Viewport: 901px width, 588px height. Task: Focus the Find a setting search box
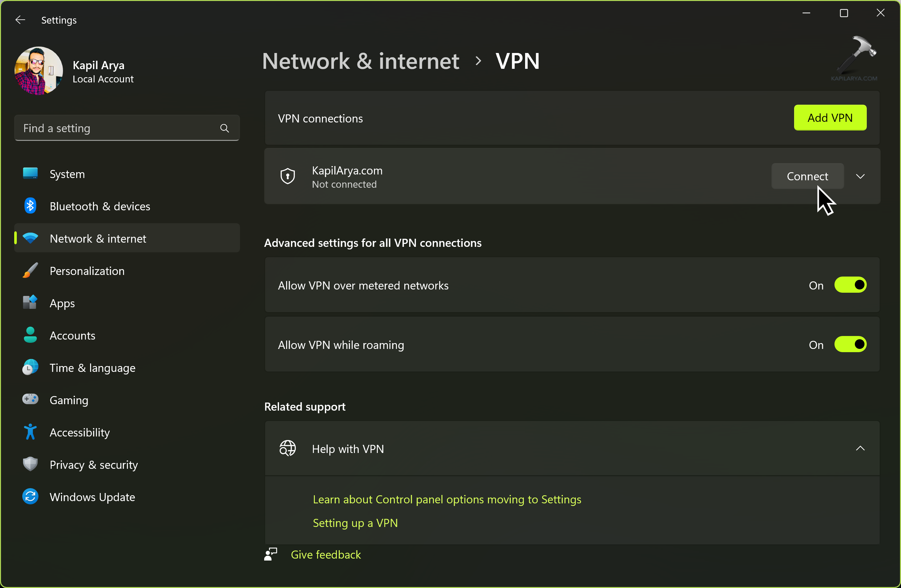[x=117, y=128]
